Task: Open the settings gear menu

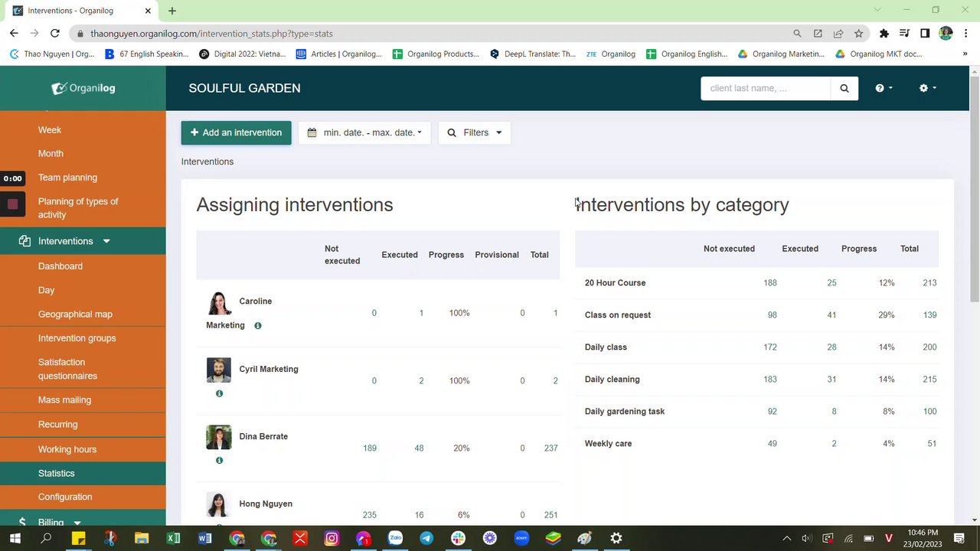Action: [927, 88]
